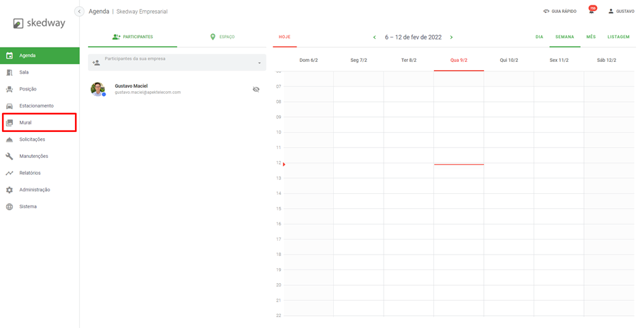Select the Participantes tab

point(133,37)
